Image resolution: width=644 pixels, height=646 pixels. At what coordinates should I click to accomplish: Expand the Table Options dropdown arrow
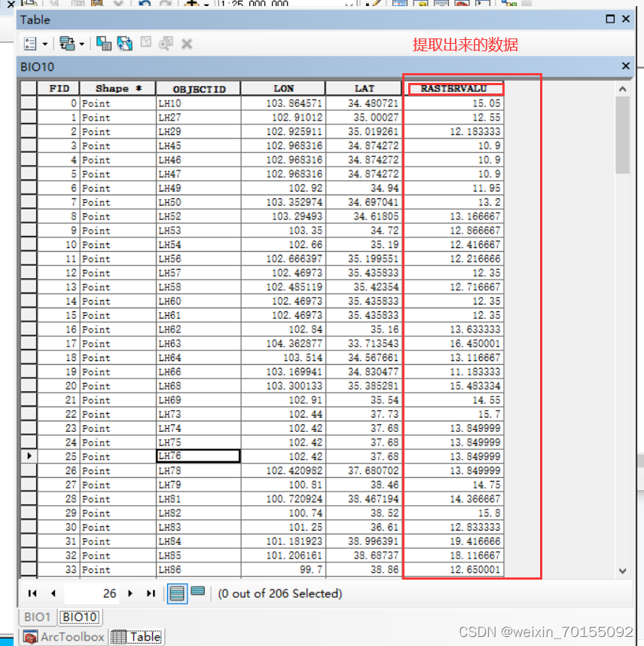[x=45, y=43]
